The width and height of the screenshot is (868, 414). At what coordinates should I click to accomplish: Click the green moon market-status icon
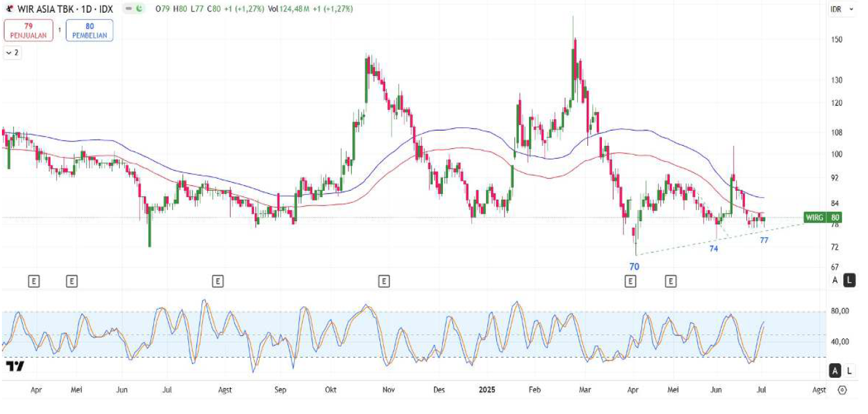(140, 9)
